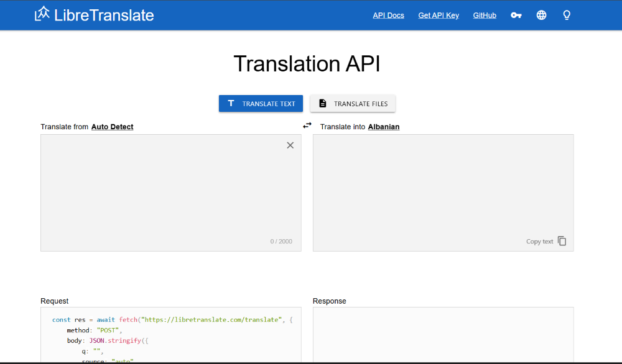The image size is (622, 364).
Task: Click the copy text clipboard icon
Action: pyautogui.click(x=562, y=241)
